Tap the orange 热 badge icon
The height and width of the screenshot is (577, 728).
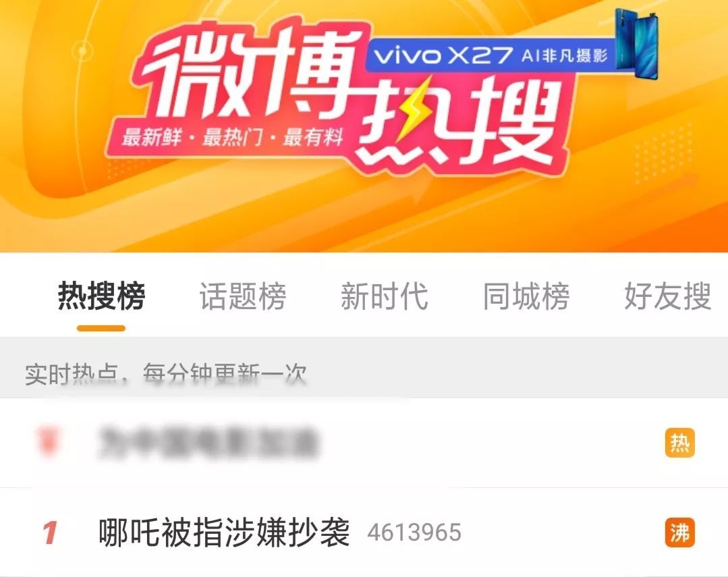(x=679, y=443)
